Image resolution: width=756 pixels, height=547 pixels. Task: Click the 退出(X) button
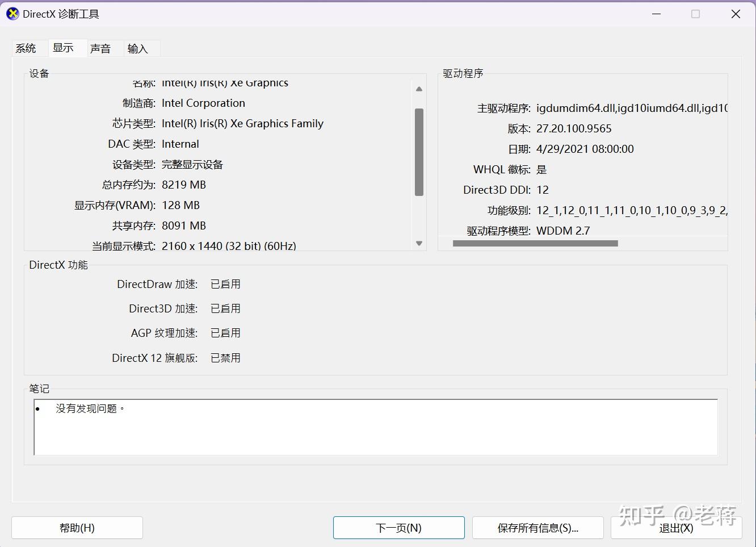coord(677,528)
